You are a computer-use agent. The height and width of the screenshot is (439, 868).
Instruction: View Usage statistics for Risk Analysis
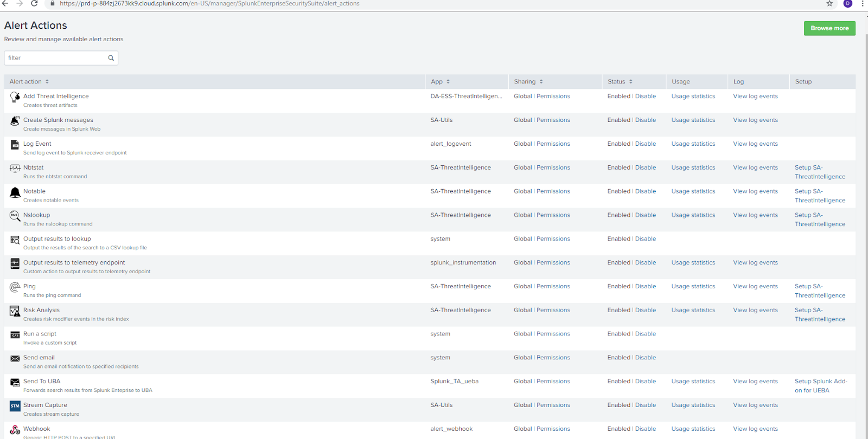tap(693, 311)
